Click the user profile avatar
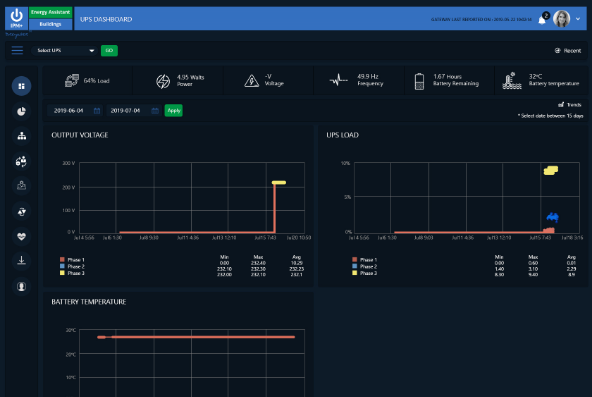The width and height of the screenshot is (592, 397). click(x=561, y=18)
